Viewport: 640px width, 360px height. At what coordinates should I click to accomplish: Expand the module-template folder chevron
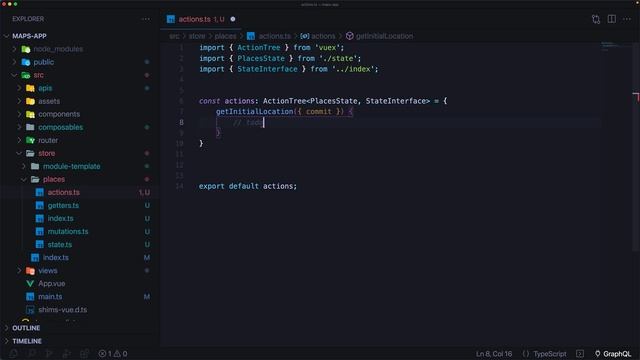coord(24,166)
